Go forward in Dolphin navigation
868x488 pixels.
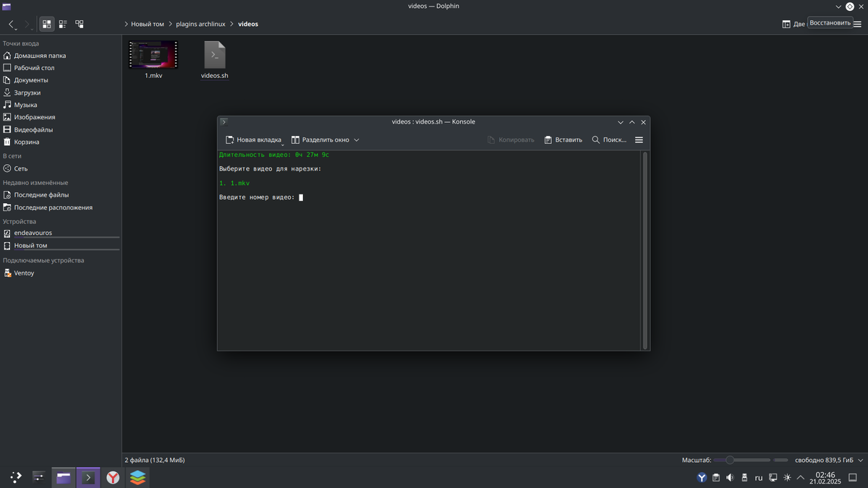click(27, 24)
